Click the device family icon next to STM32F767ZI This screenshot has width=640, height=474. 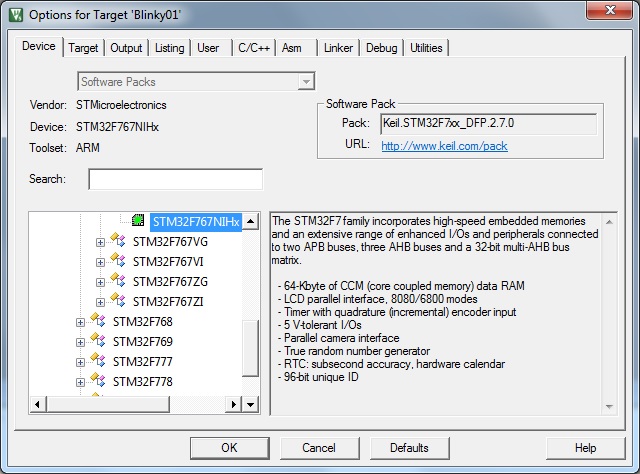click(x=118, y=300)
